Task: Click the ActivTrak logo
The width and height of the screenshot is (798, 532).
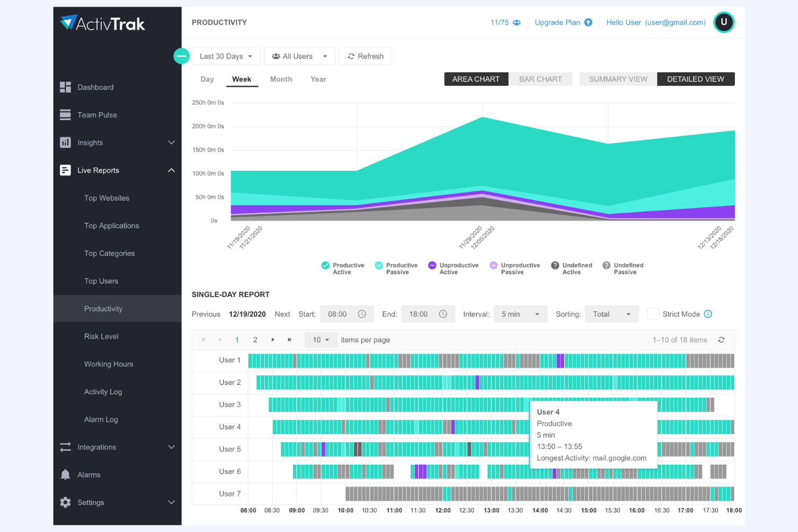Action: (102, 23)
